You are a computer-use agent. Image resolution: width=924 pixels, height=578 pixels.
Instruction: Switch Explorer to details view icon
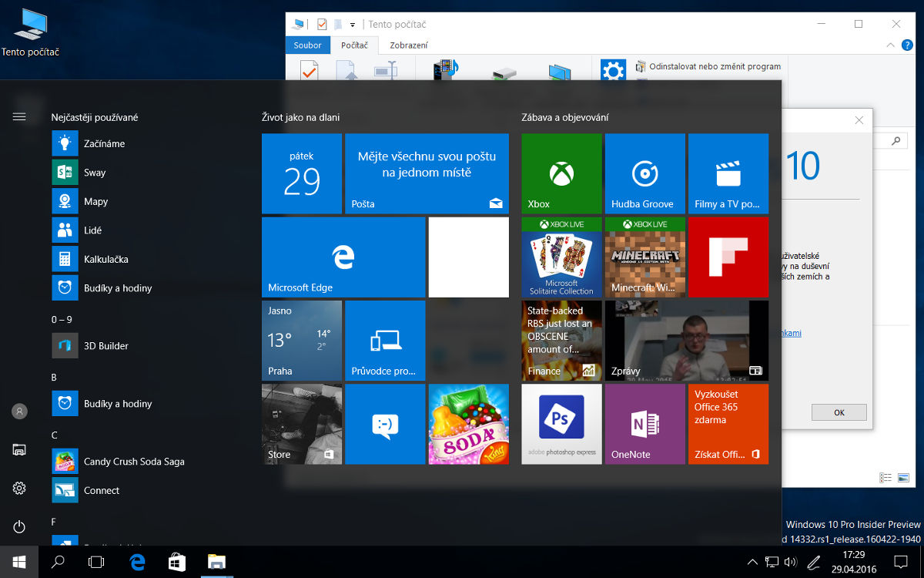(885, 479)
